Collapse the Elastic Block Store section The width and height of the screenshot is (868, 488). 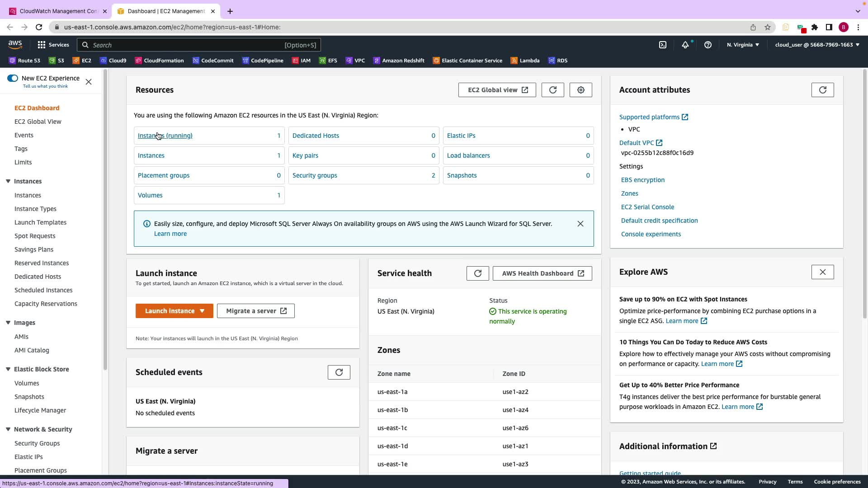(x=8, y=369)
